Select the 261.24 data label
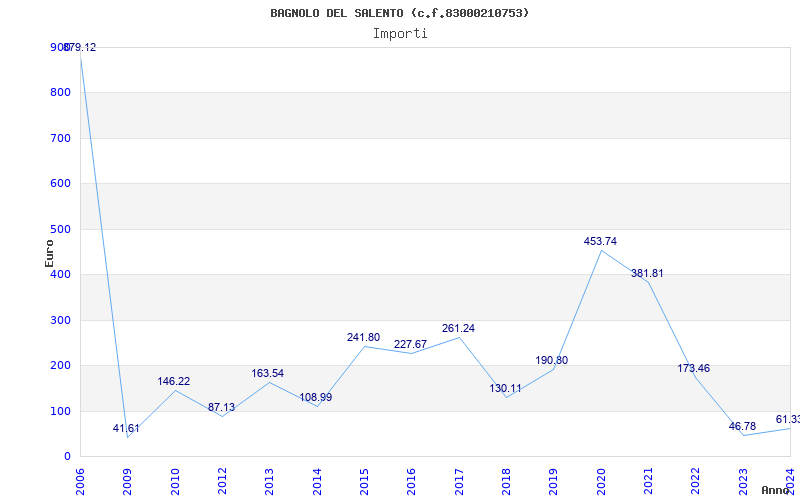Image resolution: width=800 pixels, height=500 pixels. tap(458, 329)
